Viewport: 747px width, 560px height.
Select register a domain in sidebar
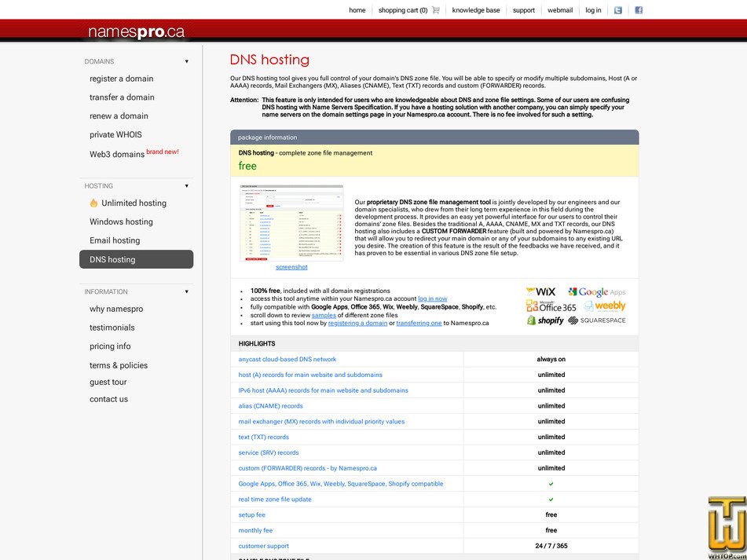122,79
